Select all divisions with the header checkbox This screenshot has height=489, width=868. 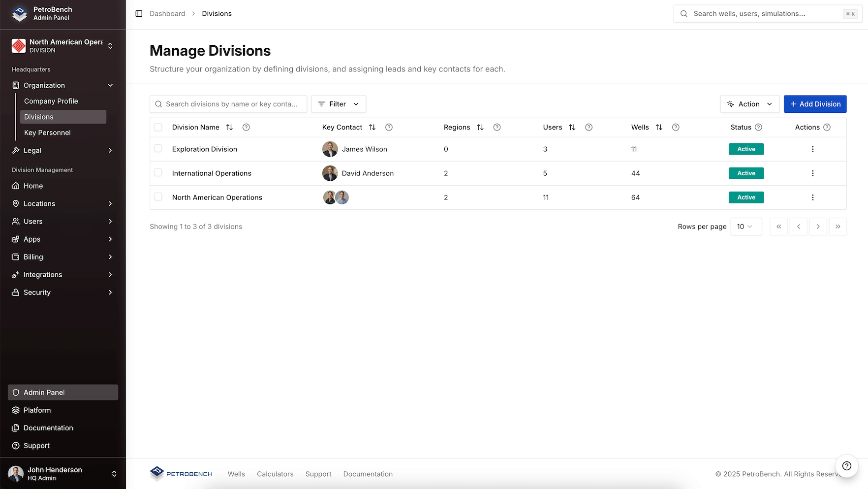coord(158,127)
